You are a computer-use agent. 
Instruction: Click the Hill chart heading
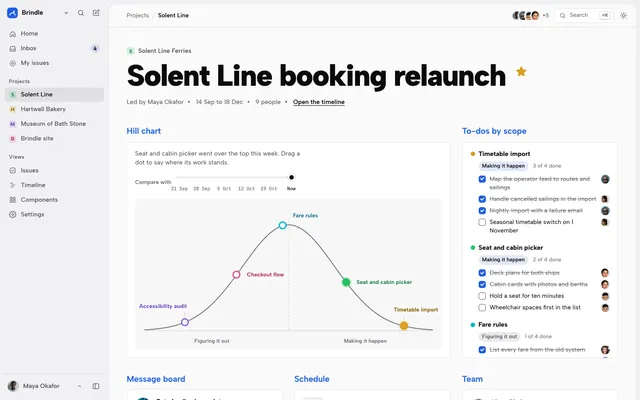(x=144, y=131)
